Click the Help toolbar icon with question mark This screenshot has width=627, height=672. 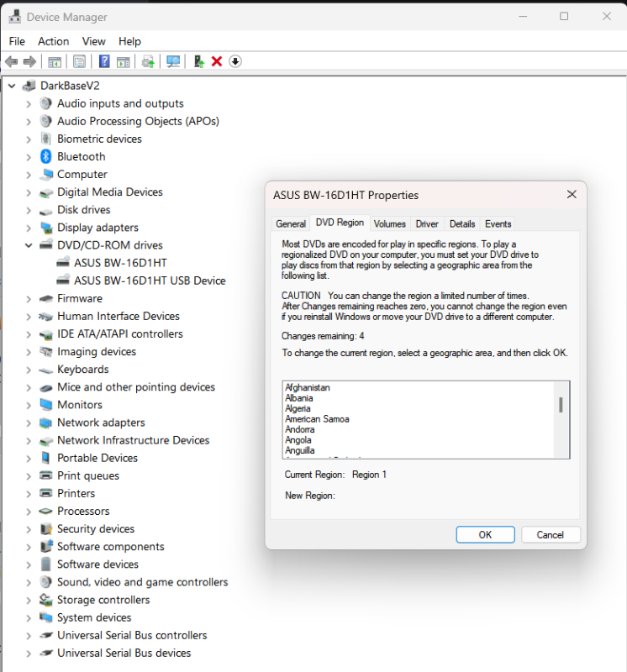pos(104,61)
